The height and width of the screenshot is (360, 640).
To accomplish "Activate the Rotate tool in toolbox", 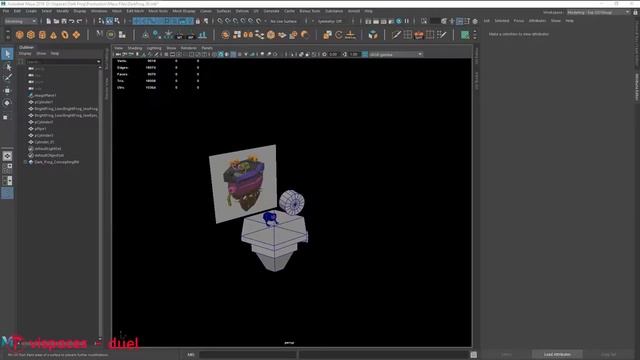I will point(7,103).
